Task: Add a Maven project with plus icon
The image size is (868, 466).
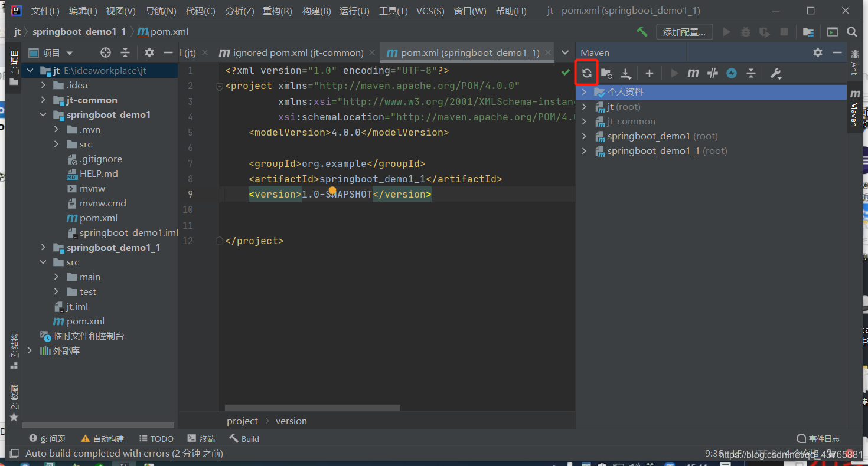Action: tap(649, 73)
